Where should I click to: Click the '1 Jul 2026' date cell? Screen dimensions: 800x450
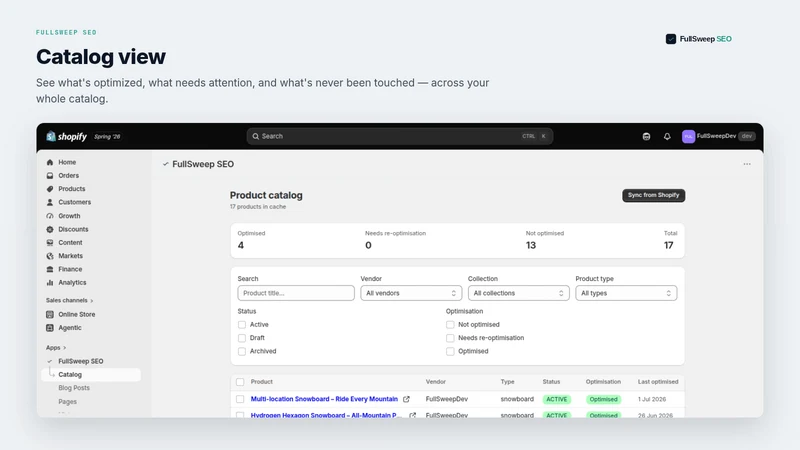coord(652,399)
